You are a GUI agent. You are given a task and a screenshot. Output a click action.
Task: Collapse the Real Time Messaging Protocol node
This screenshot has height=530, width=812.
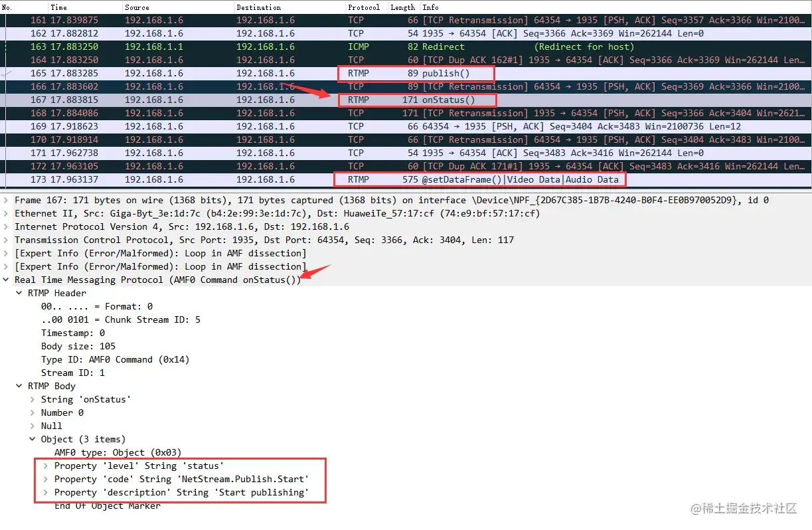tap(7, 280)
